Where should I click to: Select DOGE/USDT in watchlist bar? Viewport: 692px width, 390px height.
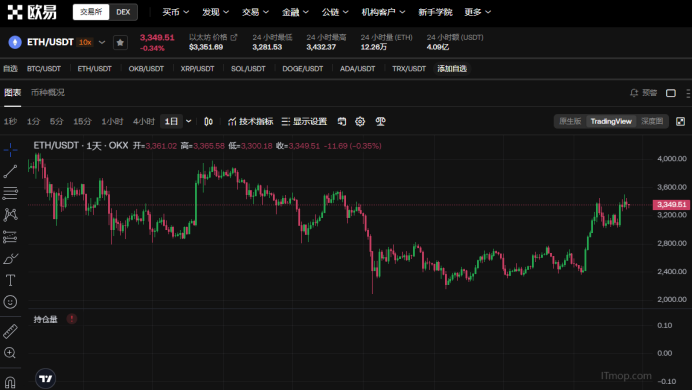coord(303,69)
